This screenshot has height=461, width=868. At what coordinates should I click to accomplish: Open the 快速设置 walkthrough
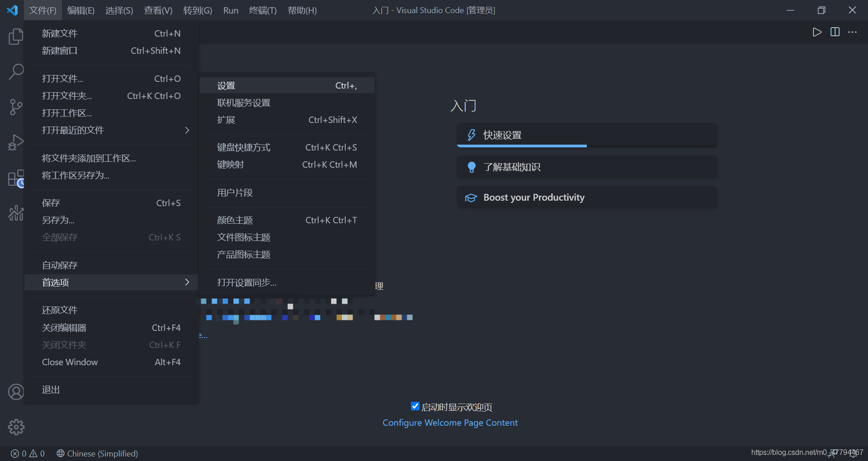click(x=587, y=135)
